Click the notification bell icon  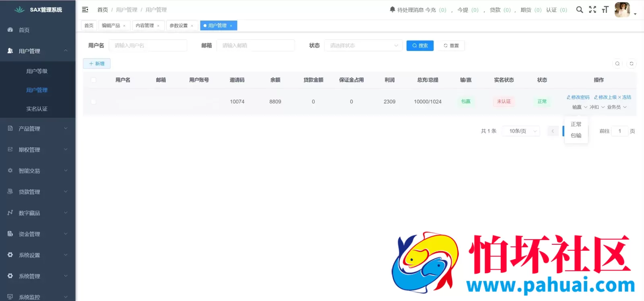392,9
